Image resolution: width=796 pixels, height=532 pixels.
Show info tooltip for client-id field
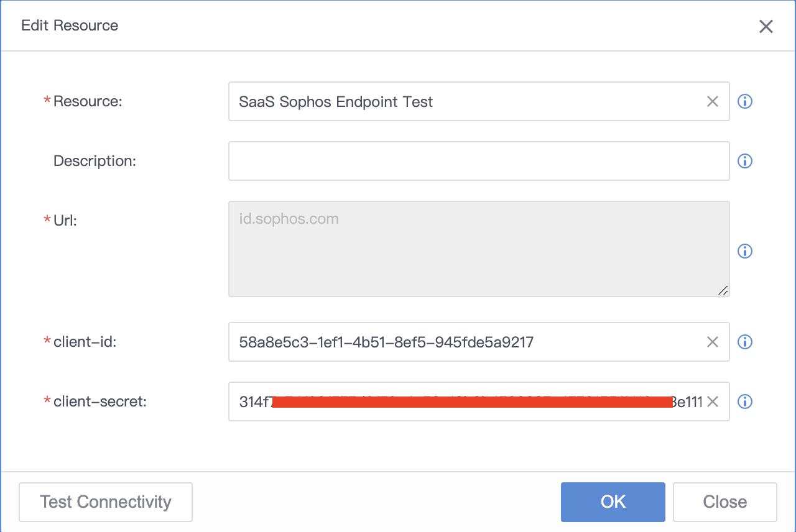click(x=745, y=342)
